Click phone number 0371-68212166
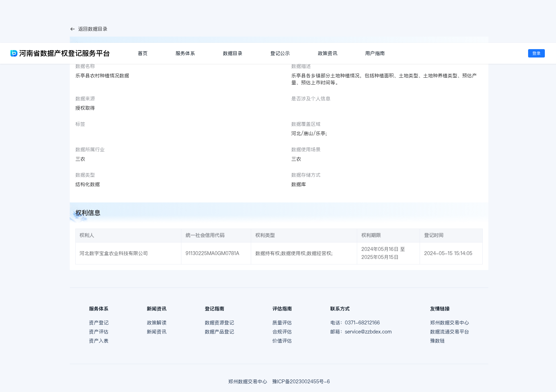 [362, 323]
